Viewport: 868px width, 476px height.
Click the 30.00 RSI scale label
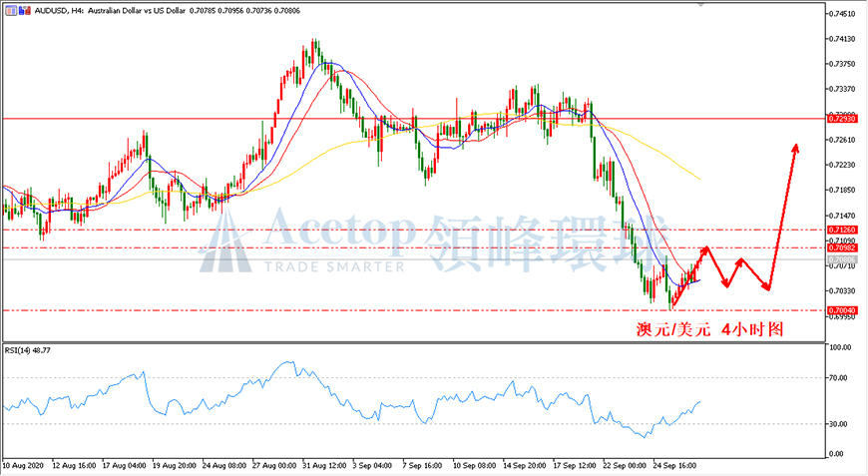(838, 424)
